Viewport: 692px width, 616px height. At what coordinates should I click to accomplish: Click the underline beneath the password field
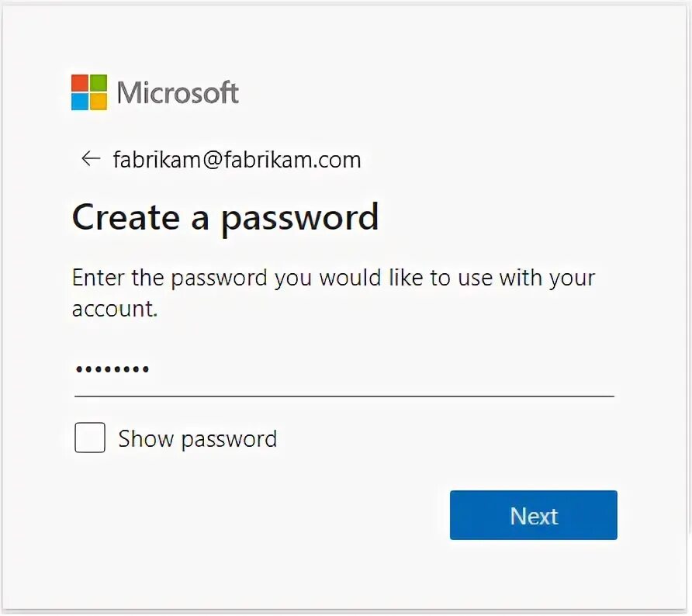click(x=344, y=396)
